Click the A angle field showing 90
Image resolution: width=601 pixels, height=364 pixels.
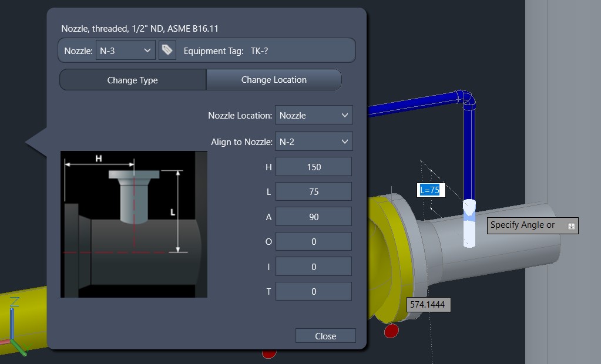(x=314, y=217)
